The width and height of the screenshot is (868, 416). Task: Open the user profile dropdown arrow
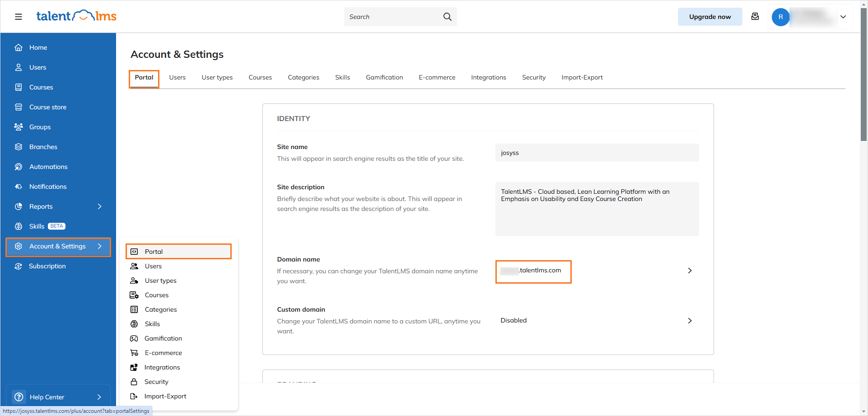point(843,17)
